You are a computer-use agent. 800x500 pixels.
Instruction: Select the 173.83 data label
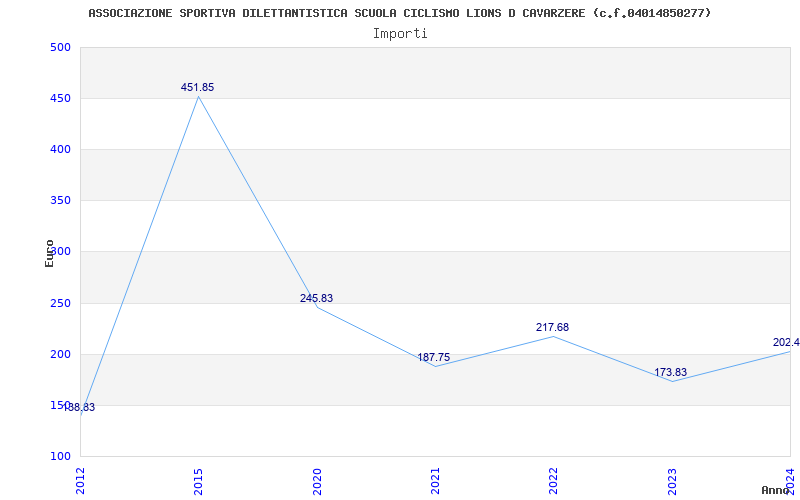[x=670, y=372]
